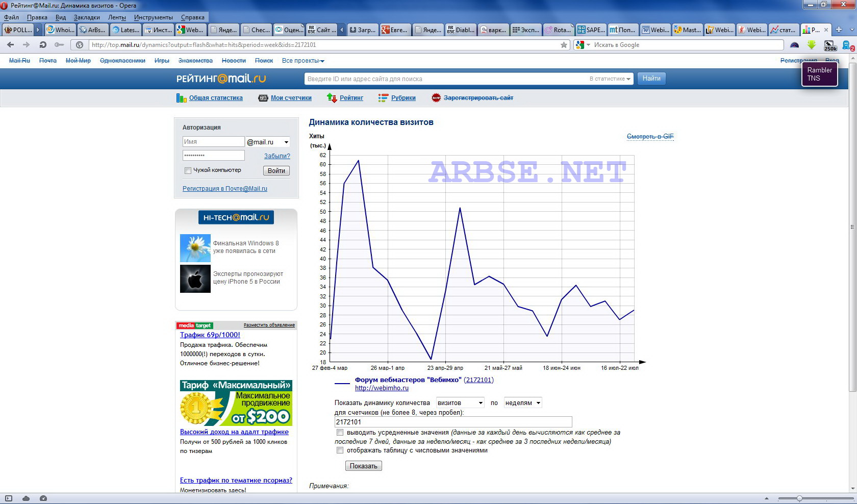Image resolution: width=857 pixels, height=504 pixels.
Task: Click the Рубрики list icon
Action: [383, 98]
